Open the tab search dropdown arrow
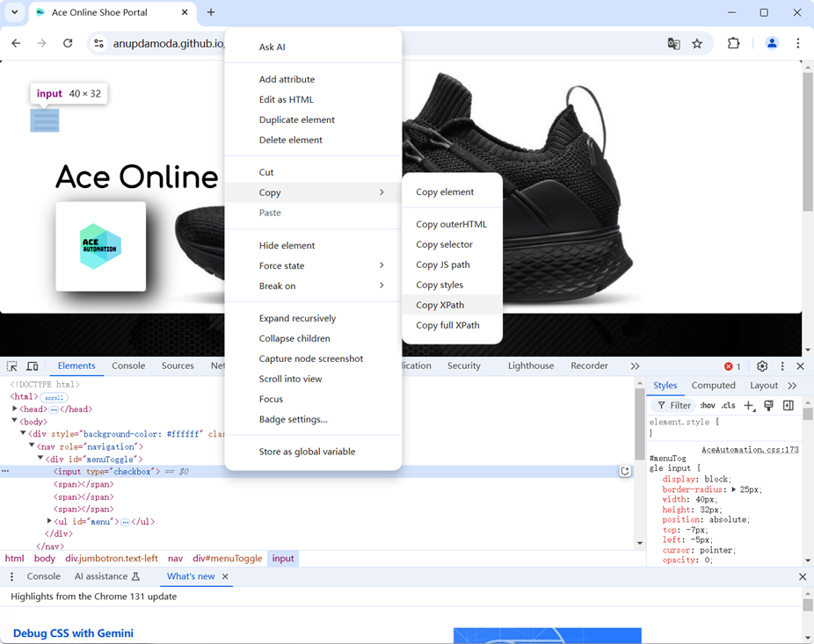This screenshot has height=644, width=814. coord(15,12)
